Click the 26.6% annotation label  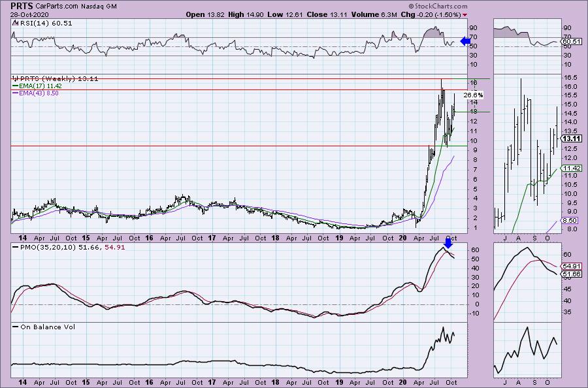(x=473, y=95)
